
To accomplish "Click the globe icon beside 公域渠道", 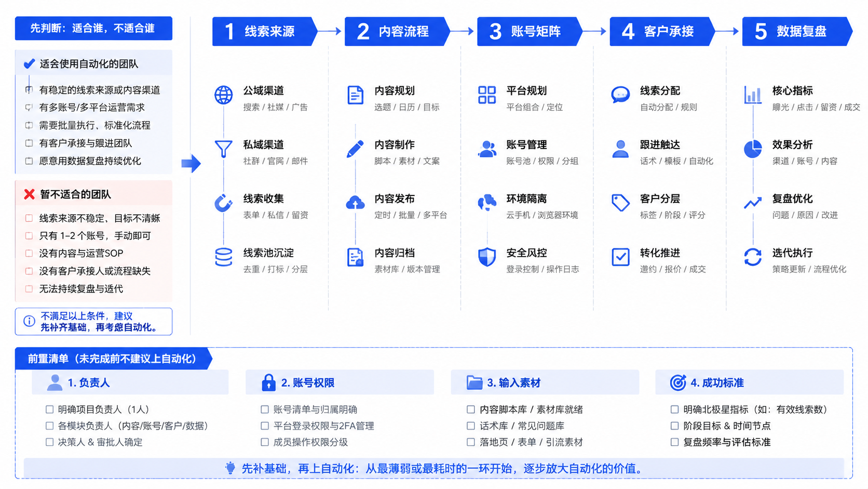I will click(x=223, y=95).
